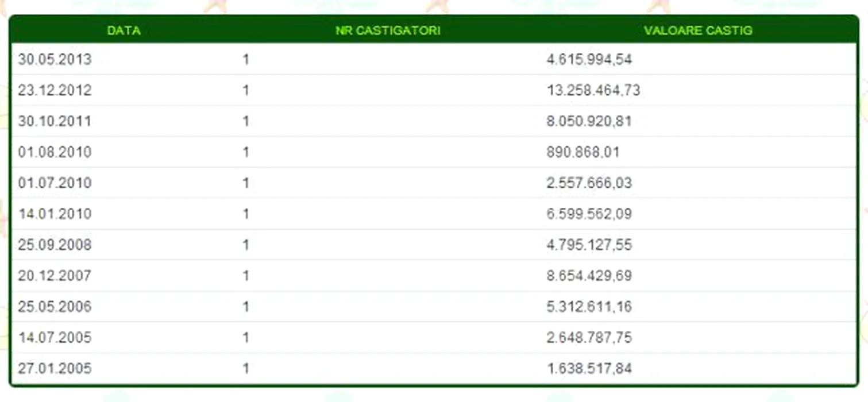
Task: Click the 890.868,01 prize value
Action: pyautogui.click(x=583, y=152)
